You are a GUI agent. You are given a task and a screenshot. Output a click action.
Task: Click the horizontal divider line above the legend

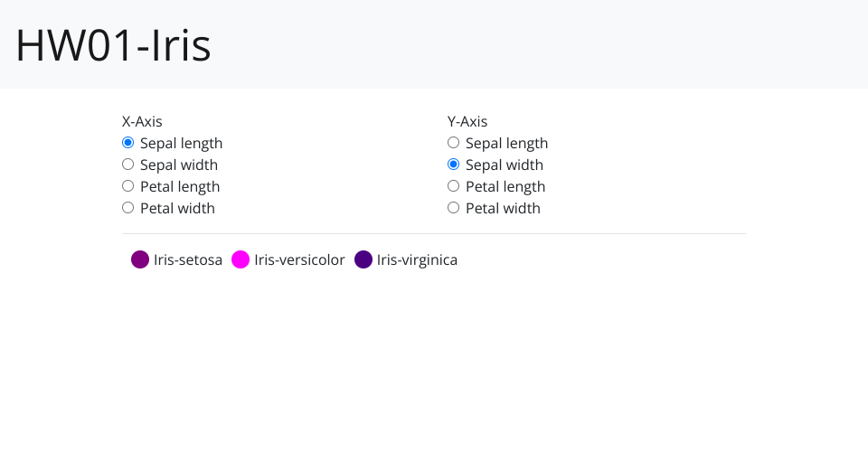pyautogui.click(x=434, y=233)
